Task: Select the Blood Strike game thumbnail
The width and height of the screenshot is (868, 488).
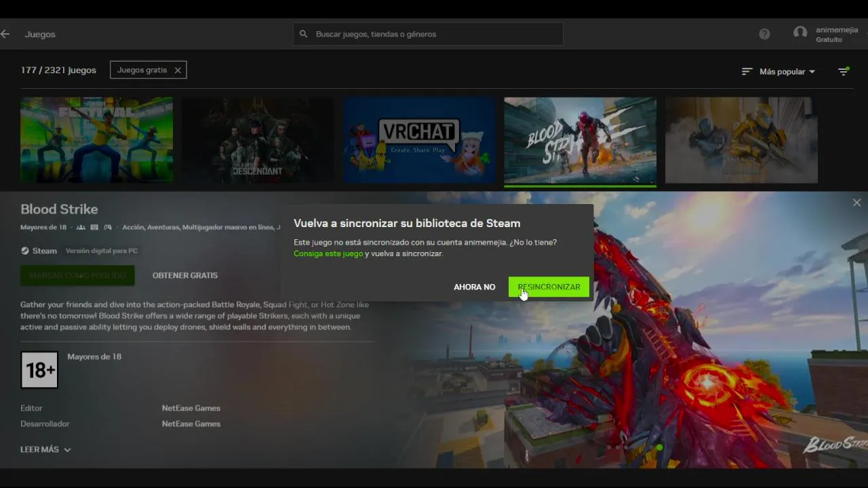Action: tap(580, 140)
